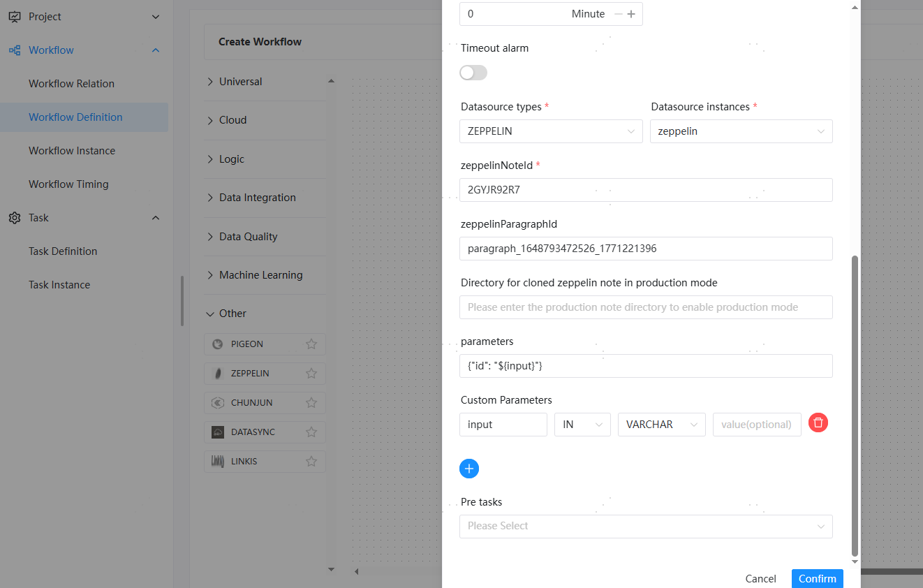This screenshot has width=923, height=588.
Task: Cancel the task dialog
Action: (x=760, y=578)
